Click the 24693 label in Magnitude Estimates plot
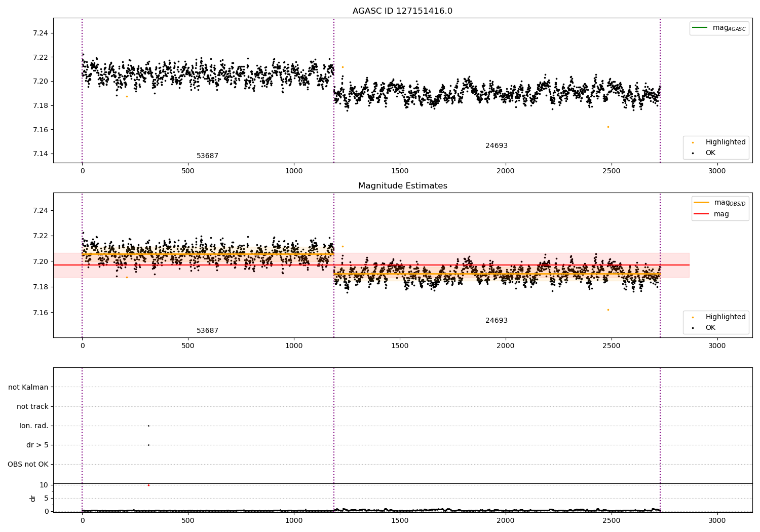 (496, 321)
